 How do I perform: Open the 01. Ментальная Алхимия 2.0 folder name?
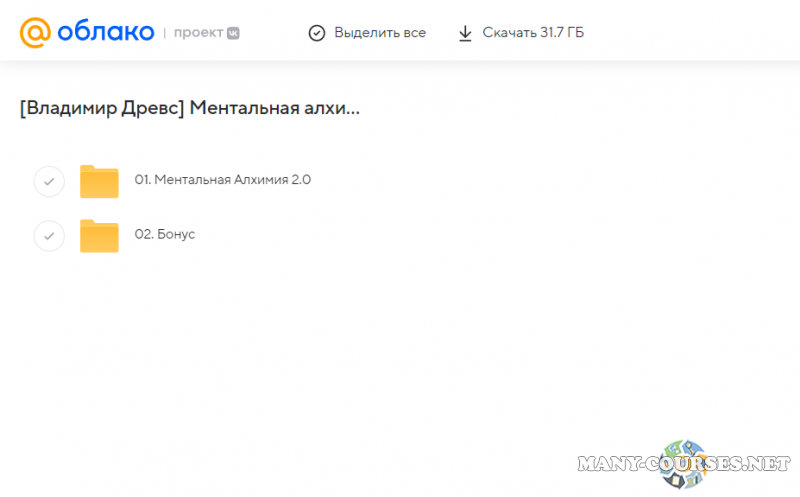point(223,181)
